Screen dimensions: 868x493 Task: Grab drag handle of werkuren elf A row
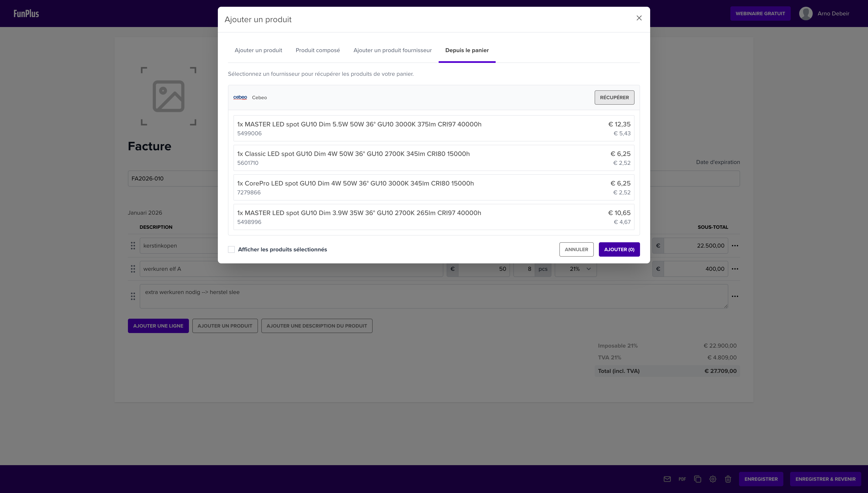(133, 269)
